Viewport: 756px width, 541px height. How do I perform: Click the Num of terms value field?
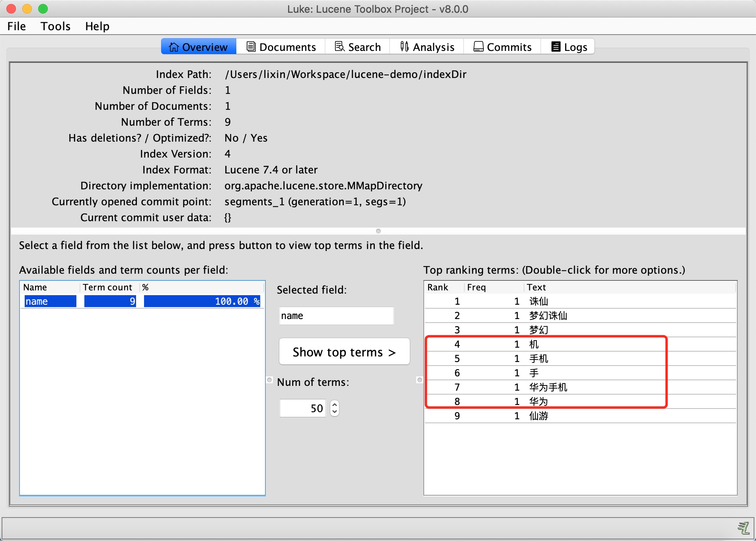[303, 408]
